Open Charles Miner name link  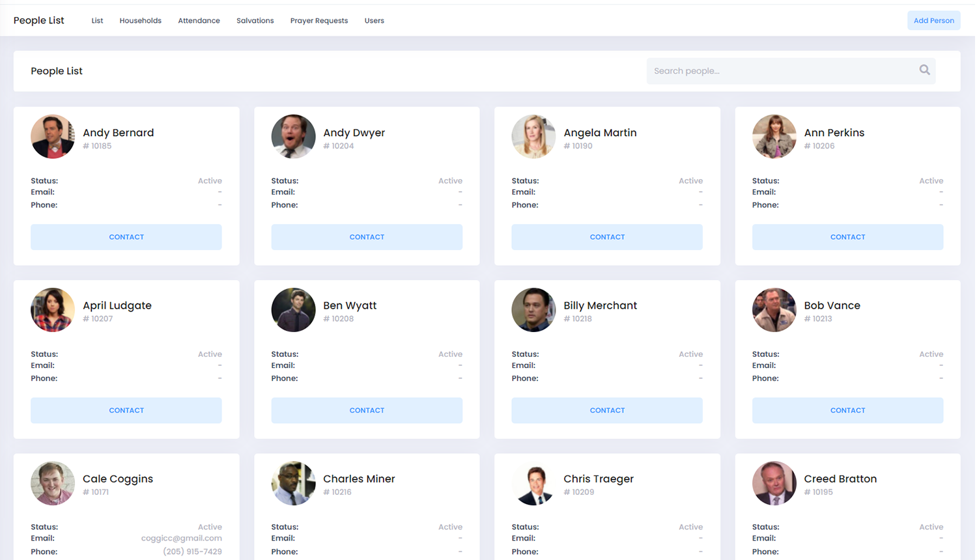(359, 479)
